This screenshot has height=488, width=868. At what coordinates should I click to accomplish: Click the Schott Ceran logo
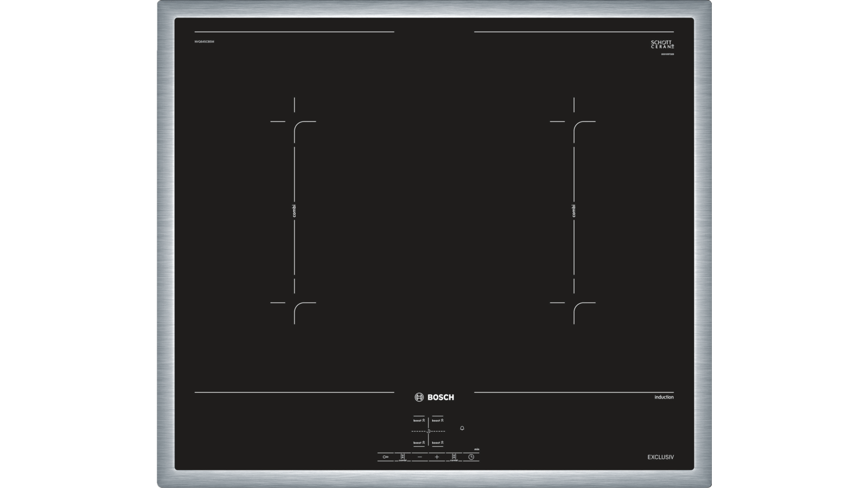(662, 45)
